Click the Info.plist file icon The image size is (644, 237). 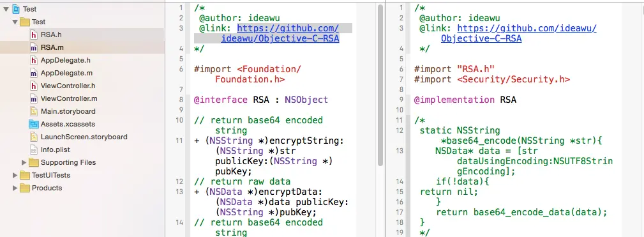(34, 149)
